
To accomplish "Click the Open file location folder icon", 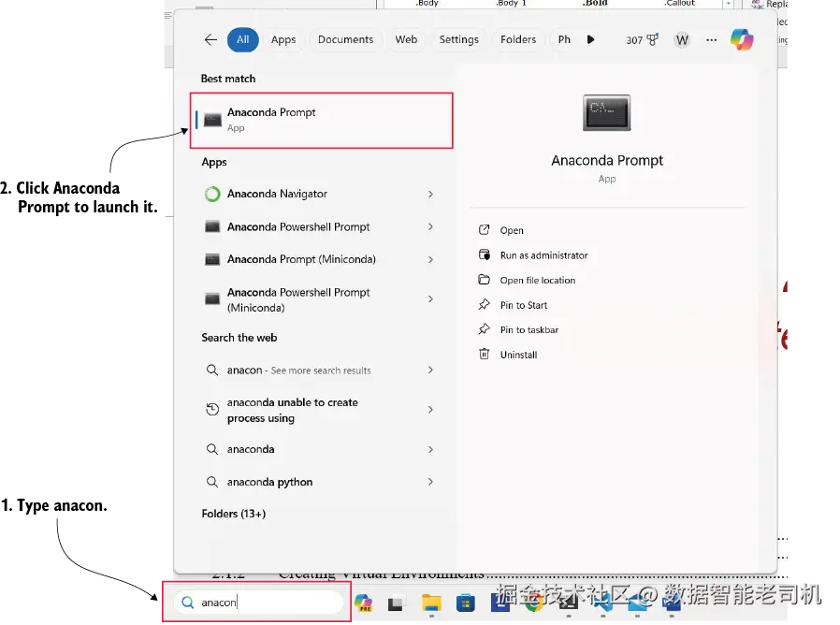I will tap(484, 280).
